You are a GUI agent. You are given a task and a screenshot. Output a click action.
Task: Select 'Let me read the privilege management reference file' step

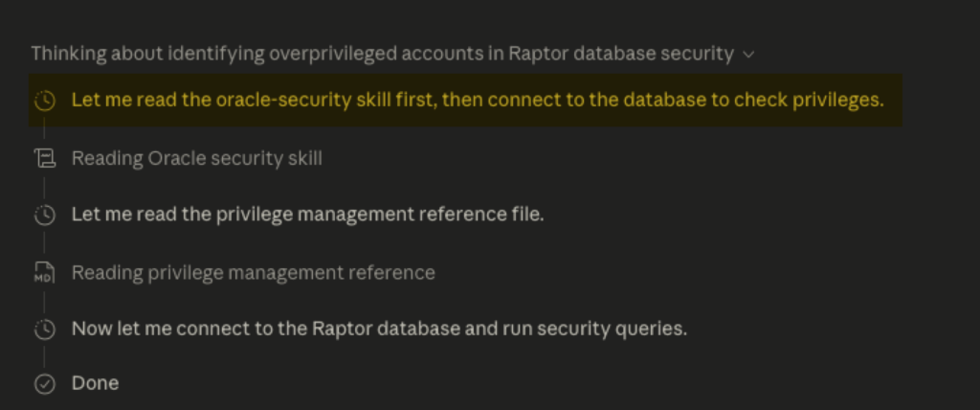307,215
